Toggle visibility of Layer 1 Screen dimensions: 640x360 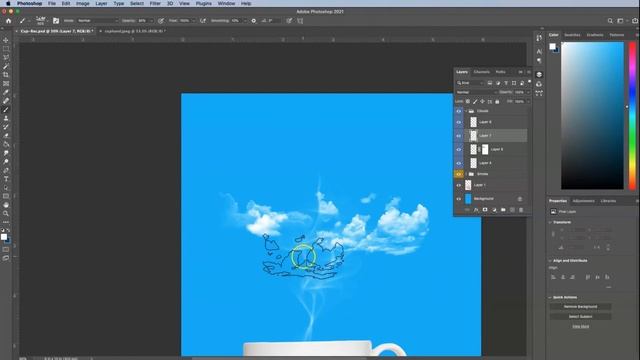point(458,185)
